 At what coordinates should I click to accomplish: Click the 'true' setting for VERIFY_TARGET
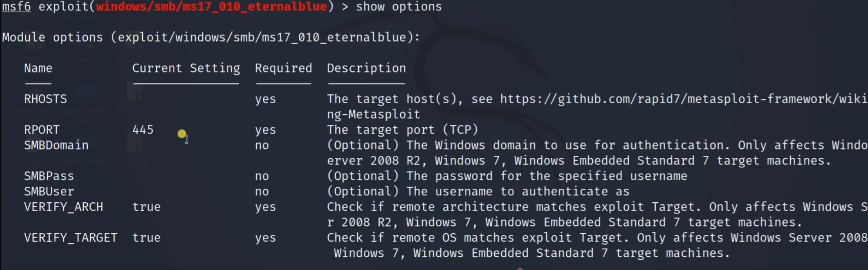[x=146, y=238]
